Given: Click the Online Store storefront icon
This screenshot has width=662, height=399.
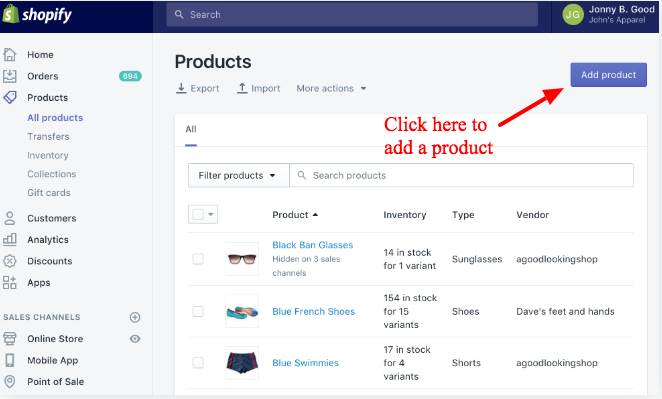Looking at the screenshot, I should click(10, 339).
